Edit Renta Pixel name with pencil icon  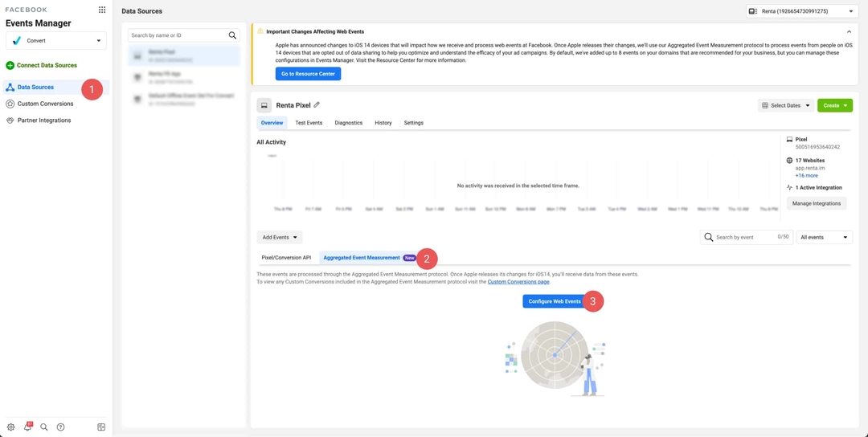point(317,104)
